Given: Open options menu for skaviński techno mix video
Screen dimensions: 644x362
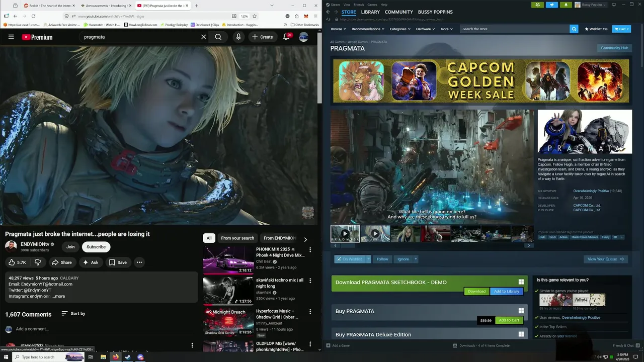Looking at the screenshot, I should [x=310, y=281].
